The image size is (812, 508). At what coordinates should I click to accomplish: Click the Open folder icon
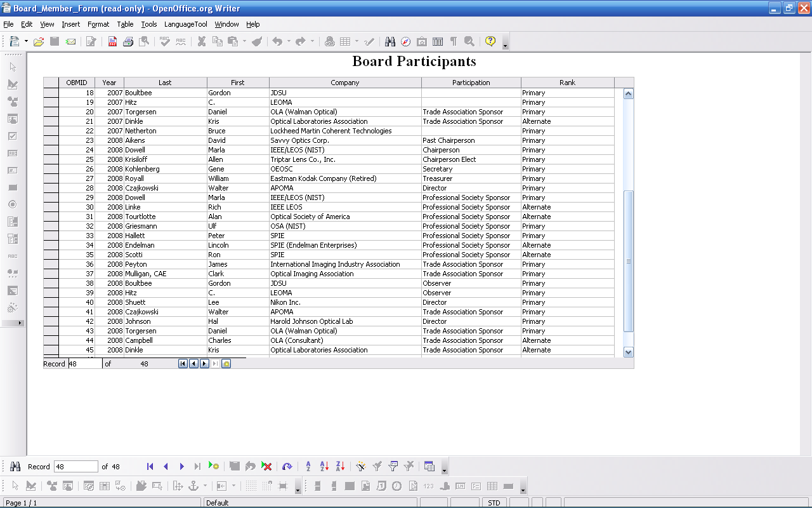coord(39,42)
